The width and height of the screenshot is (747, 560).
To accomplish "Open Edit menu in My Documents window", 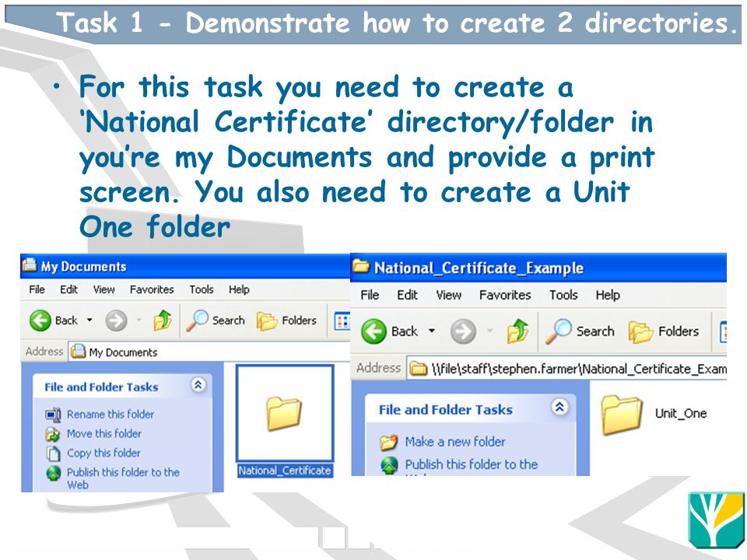I will click(68, 289).
